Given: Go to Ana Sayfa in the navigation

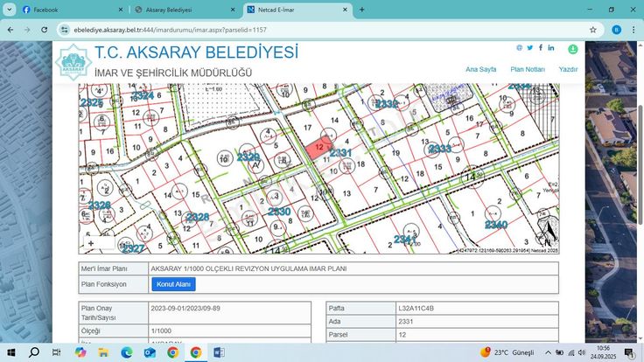Looking at the screenshot, I should (480, 68).
